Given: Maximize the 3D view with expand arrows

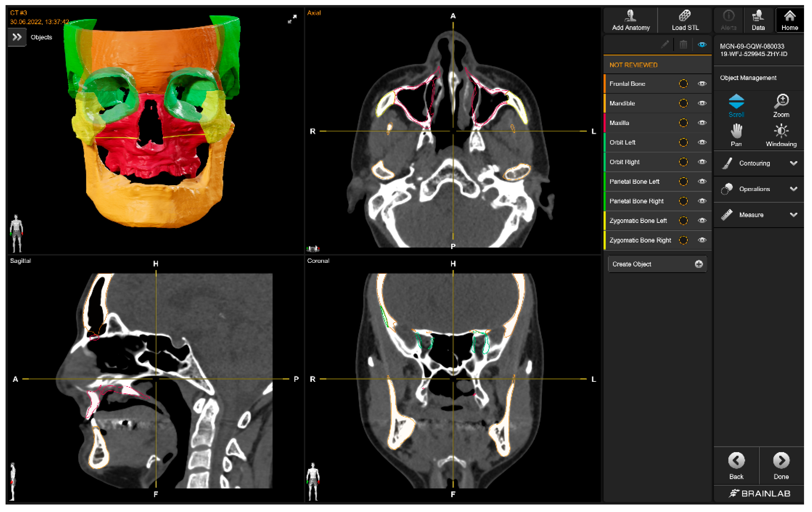Looking at the screenshot, I should 292,19.
